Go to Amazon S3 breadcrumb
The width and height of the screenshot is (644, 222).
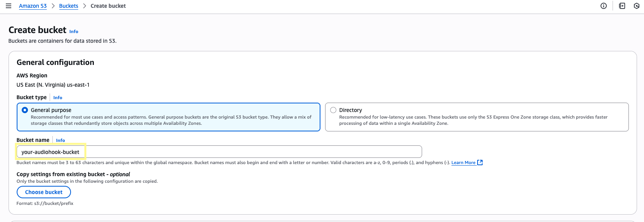click(x=33, y=6)
